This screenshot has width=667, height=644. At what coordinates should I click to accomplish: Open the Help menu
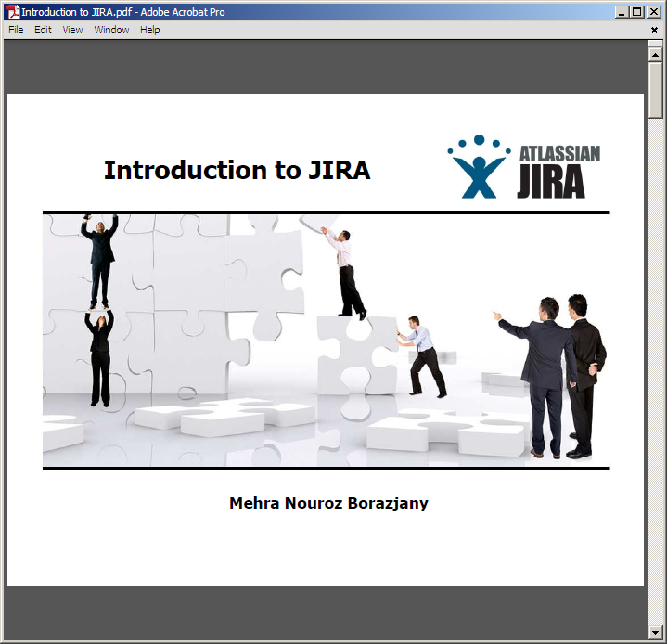pos(149,30)
